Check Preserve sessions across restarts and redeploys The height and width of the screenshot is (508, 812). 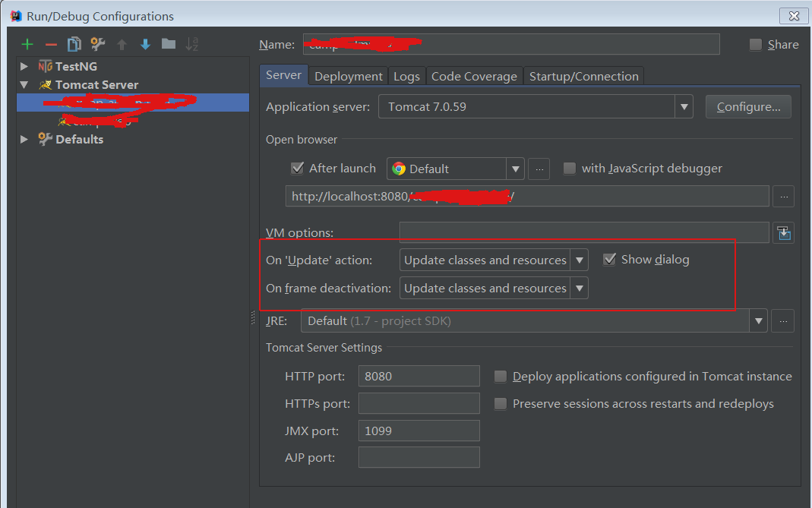tap(501, 403)
